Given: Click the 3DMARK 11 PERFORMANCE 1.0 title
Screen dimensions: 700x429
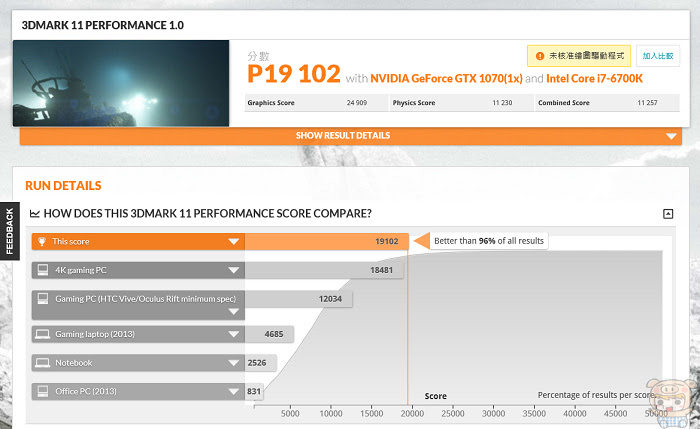Looking at the screenshot, I should pyautogui.click(x=103, y=25).
